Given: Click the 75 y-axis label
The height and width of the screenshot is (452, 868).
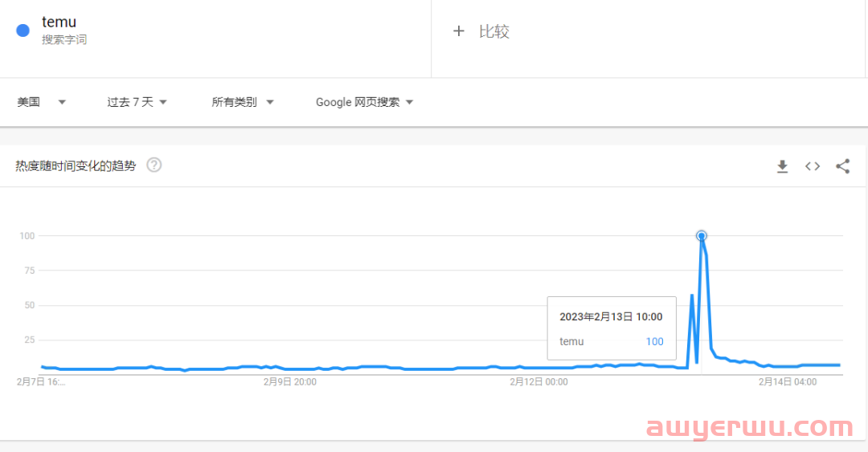Looking at the screenshot, I should click(30, 271).
